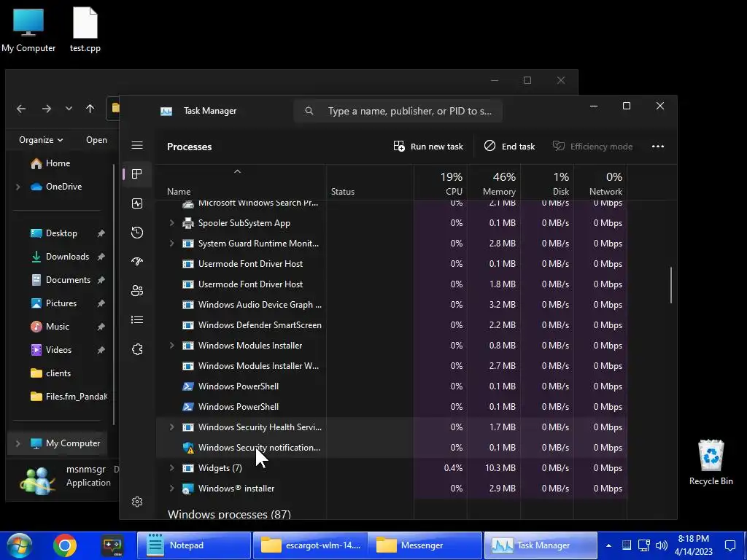Viewport: 747px width, 560px height.
Task: Select Windows Audio Device Graph process row
Action: tap(392, 305)
